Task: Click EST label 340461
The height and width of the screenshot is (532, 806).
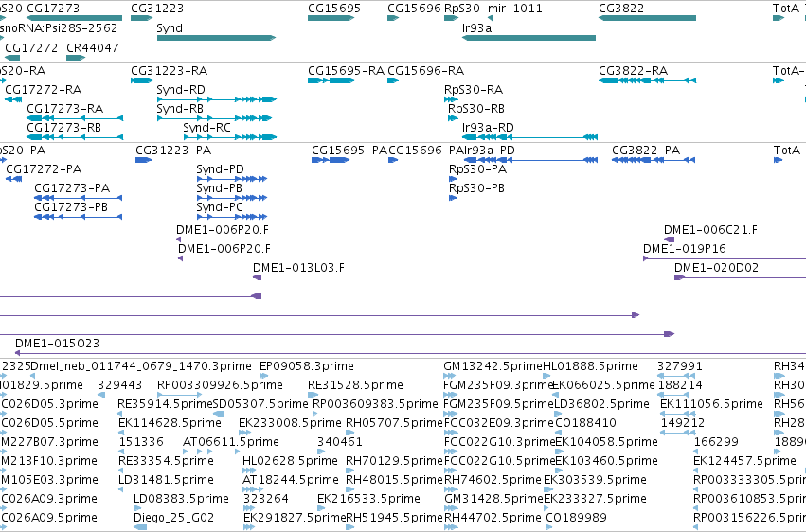Action: coord(340,442)
